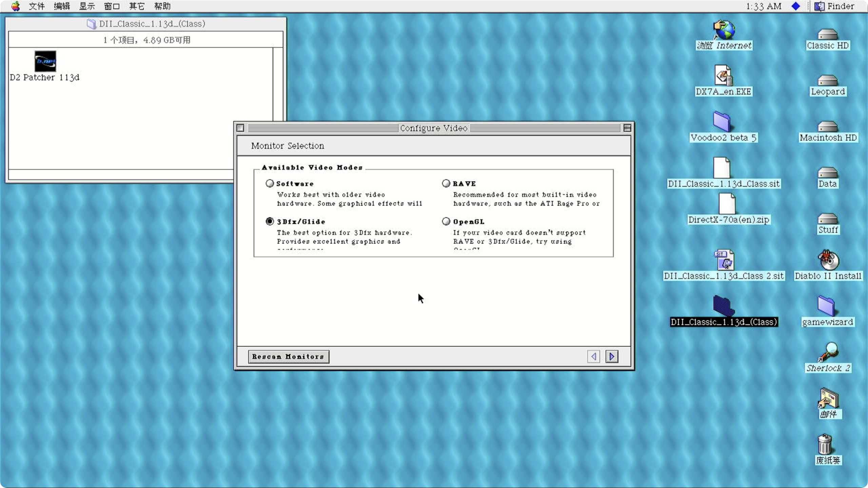Go back to the previous configuration page
Screen dimensions: 868x488
point(593,356)
